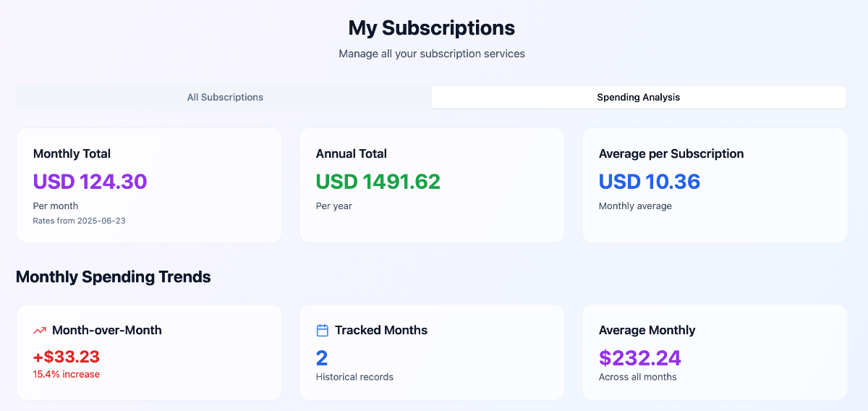
Task: Click the Rates from 2025-06-23 note
Action: coord(79,221)
